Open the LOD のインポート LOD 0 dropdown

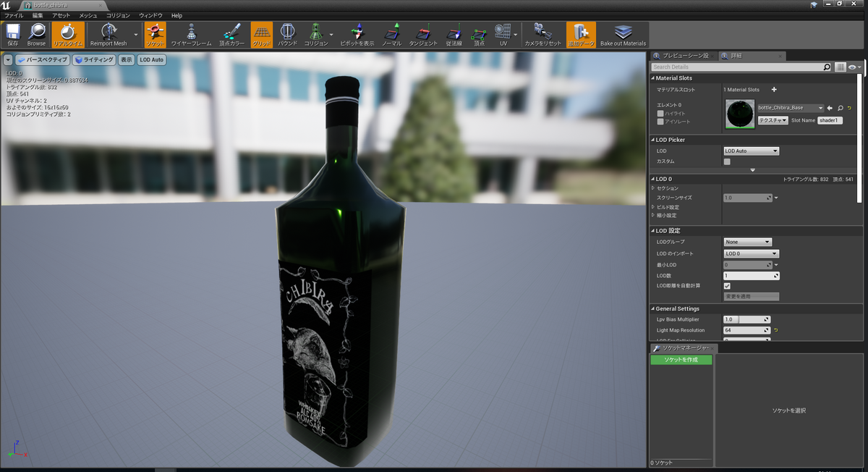pos(752,253)
